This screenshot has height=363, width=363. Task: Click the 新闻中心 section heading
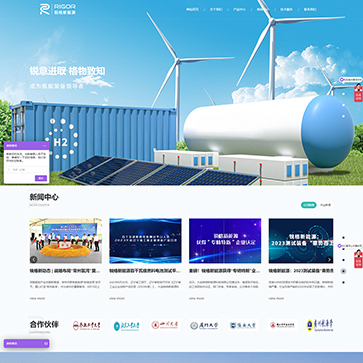44,197
